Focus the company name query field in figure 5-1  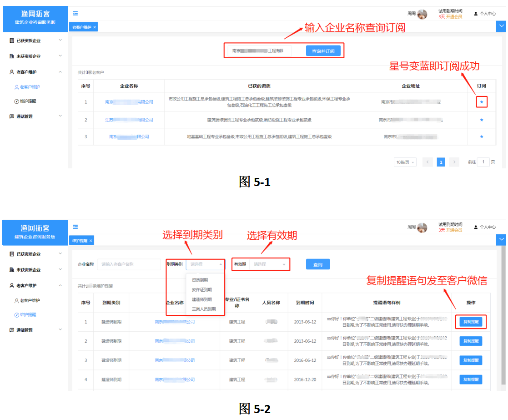tap(260, 51)
